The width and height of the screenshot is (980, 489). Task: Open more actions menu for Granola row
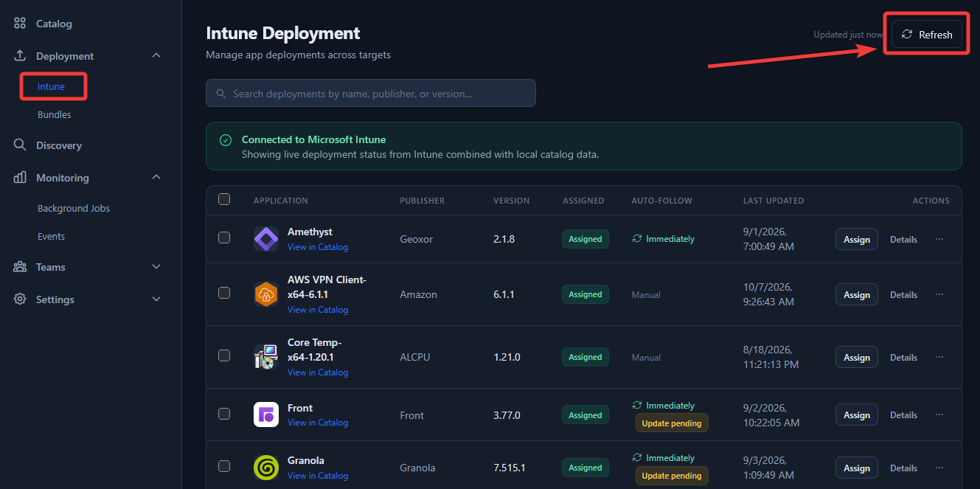point(939,468)
